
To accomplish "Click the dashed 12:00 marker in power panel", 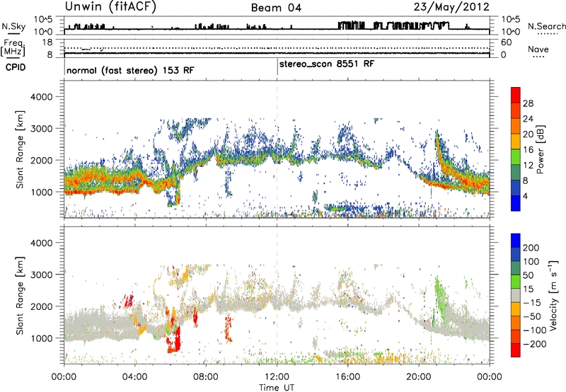I will click(x=277, y=149).
